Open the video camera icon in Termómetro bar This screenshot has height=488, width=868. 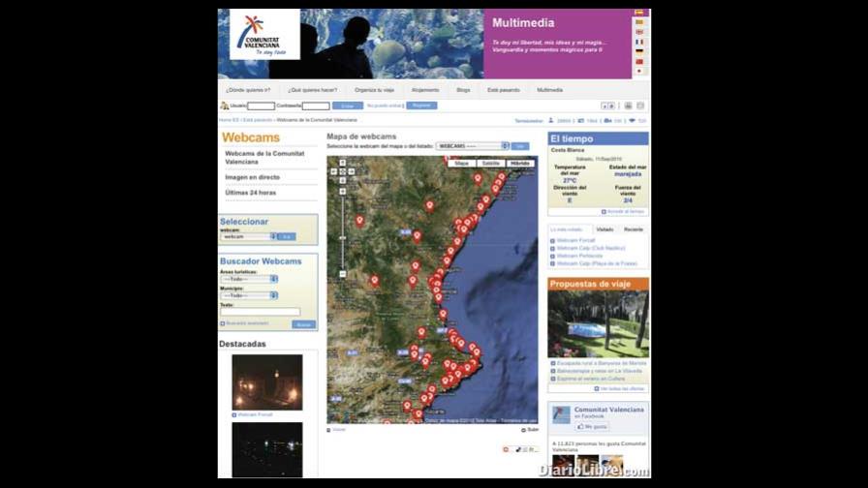(x=607, y=121)
